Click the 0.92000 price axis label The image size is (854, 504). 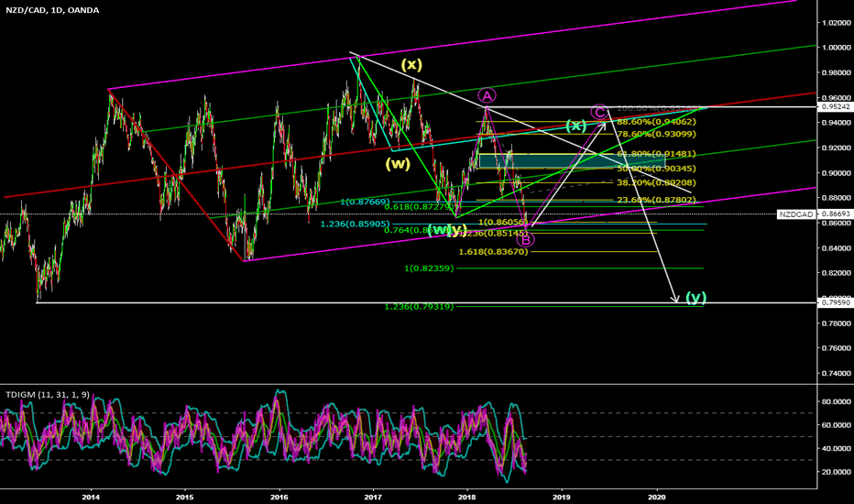coord(837,148)
